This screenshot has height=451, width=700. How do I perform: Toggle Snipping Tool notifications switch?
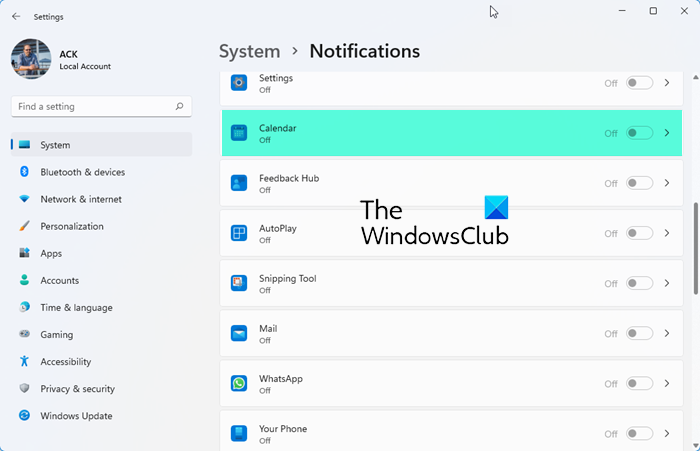pos(639,283)
